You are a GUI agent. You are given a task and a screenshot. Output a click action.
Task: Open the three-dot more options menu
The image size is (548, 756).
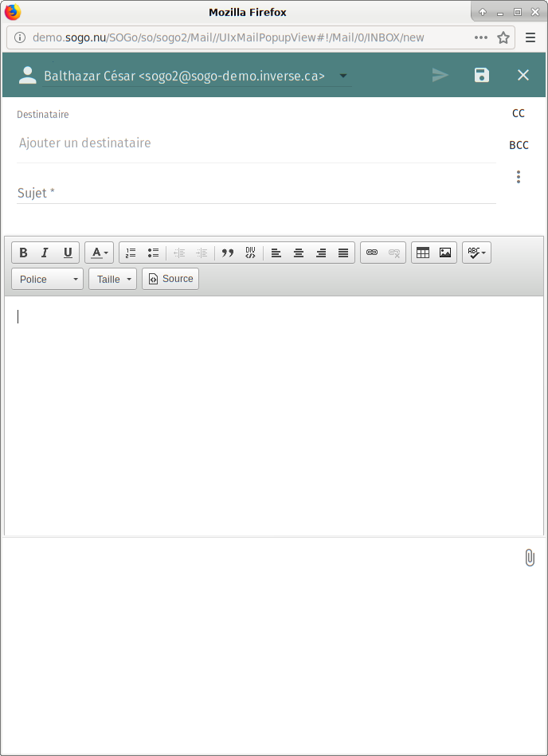[519, 177]
